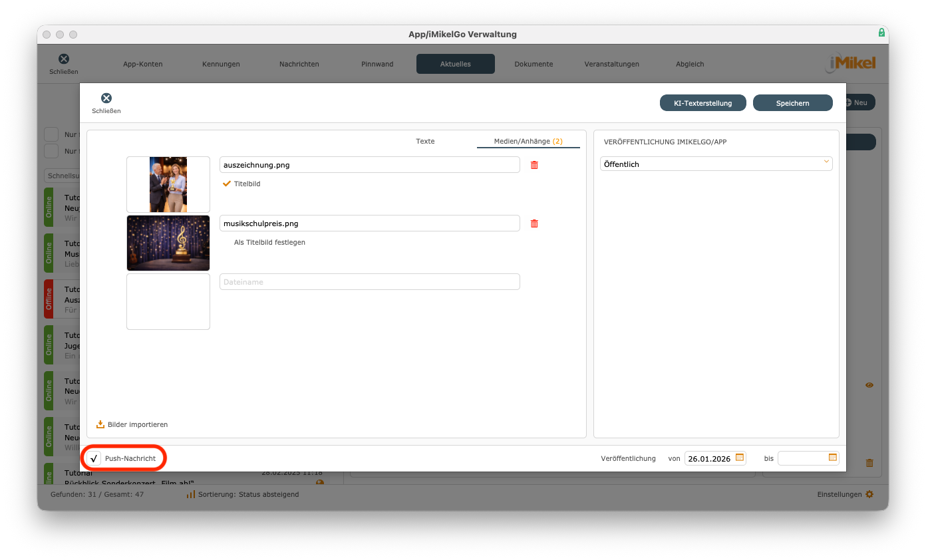This screenshot has width=926, height=560.
Task: Open the calendar picker next to 26.01.2026
Action: point(739,458)
